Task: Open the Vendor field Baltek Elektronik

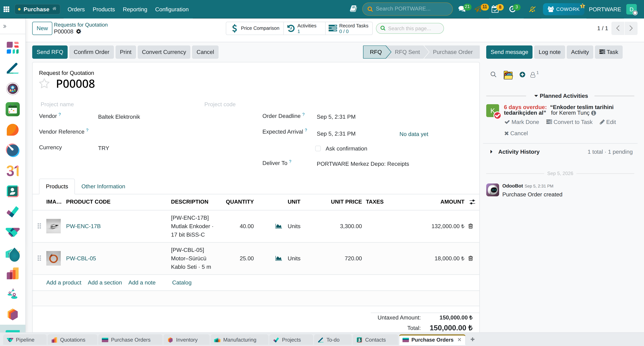Action: tap(119, 117)
